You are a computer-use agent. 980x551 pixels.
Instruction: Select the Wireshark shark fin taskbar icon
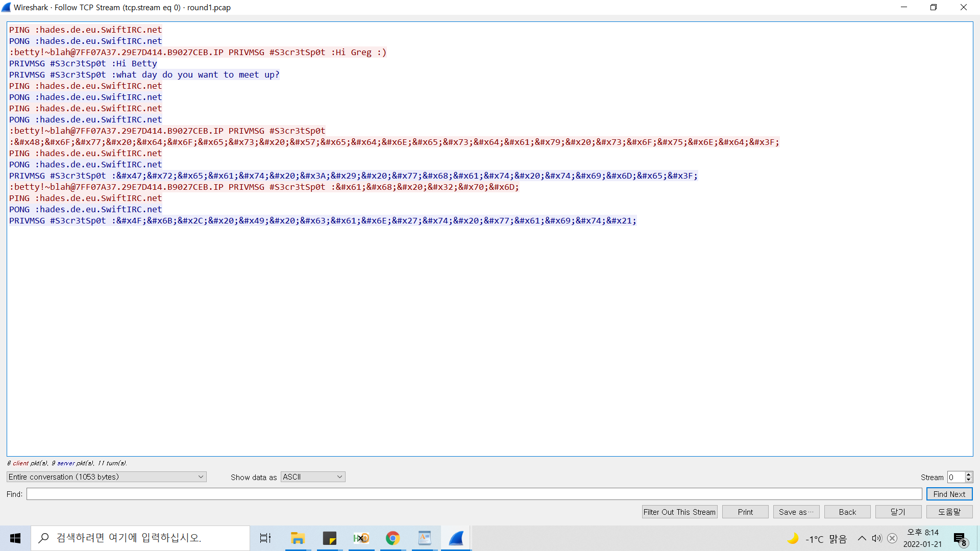tap(456, 538)
